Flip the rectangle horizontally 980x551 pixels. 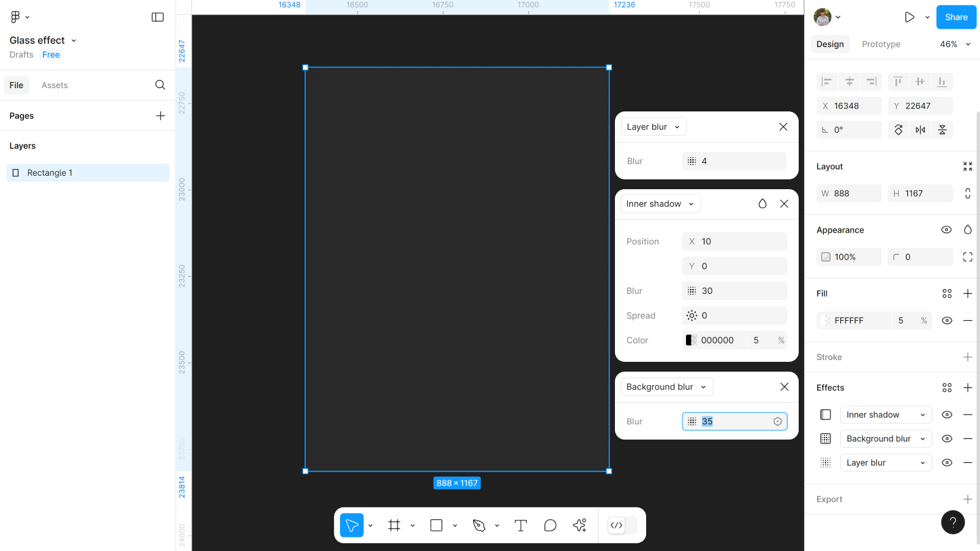click(x=920, y=130)
